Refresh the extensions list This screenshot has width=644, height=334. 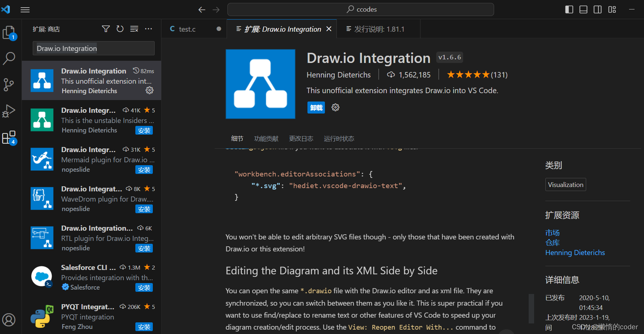click(x=120, y=29)
